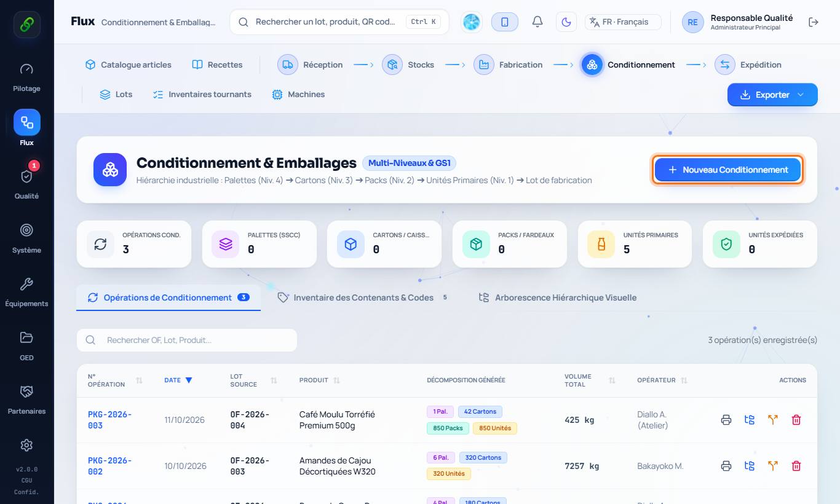Click the Rechercher OF, Lot, Produit field
Viewport: 840px width, 504px height.
(187, 340)
